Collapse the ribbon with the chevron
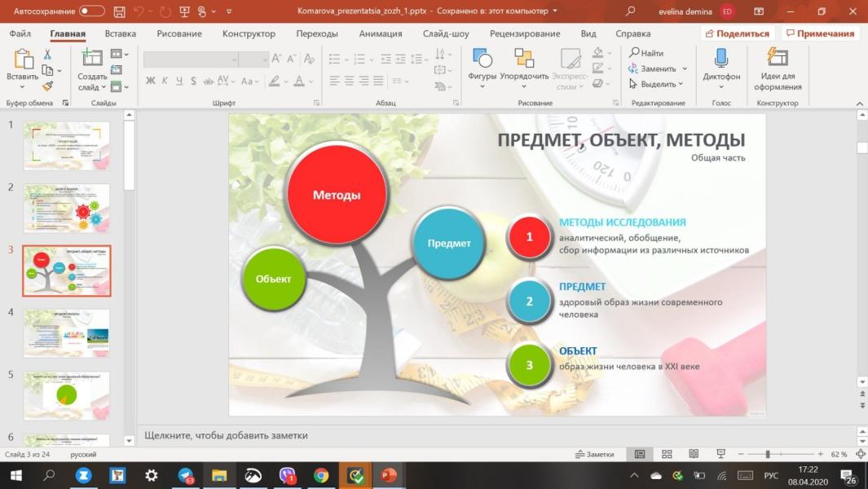Image resolution: width=868 pixels, height=489 pixels. [x=860, y=104]
